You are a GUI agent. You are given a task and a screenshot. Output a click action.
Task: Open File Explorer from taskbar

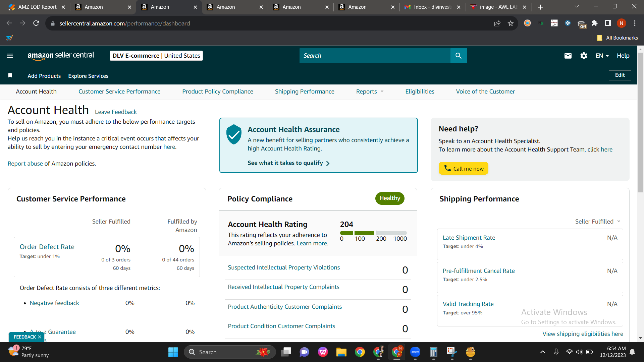341,352
